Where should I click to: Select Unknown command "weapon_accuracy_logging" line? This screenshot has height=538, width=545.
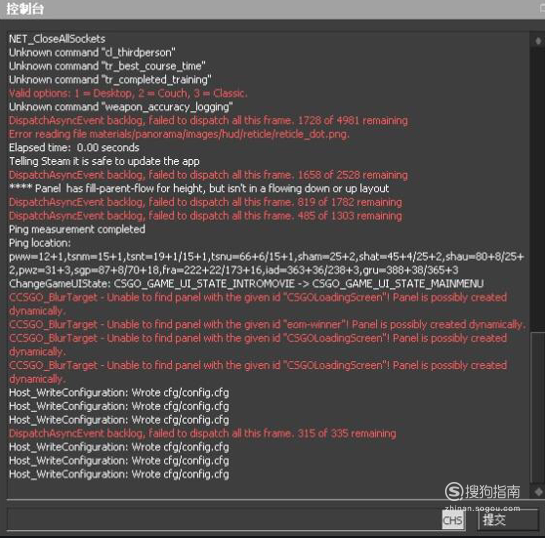pyautogui.click(x=121, y=107)
